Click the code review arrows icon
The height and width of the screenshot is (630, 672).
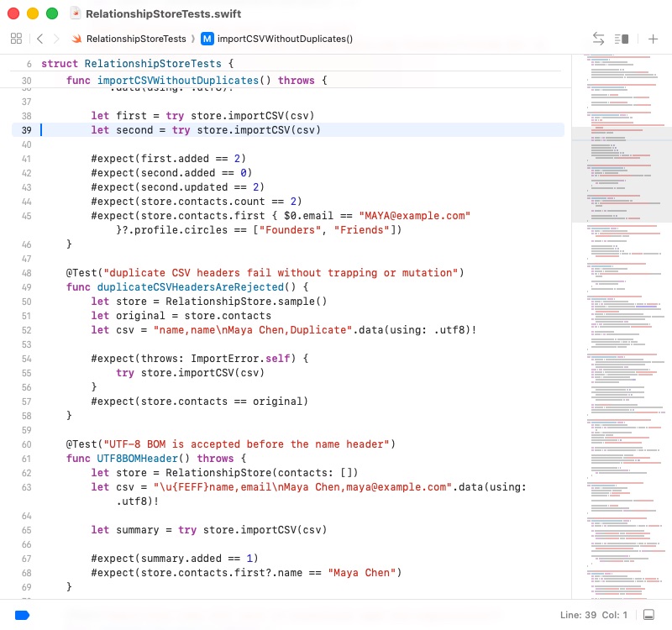[598, 39]
